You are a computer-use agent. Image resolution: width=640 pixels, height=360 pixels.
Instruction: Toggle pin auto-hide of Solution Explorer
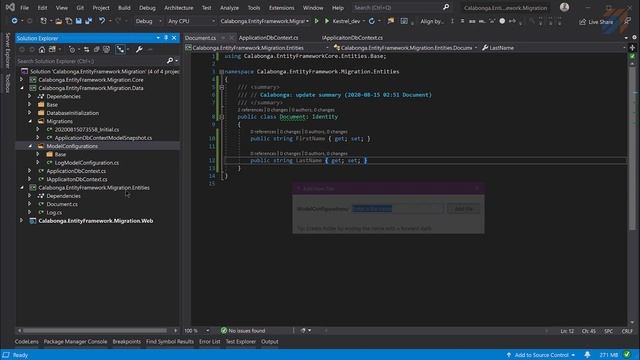166,38
